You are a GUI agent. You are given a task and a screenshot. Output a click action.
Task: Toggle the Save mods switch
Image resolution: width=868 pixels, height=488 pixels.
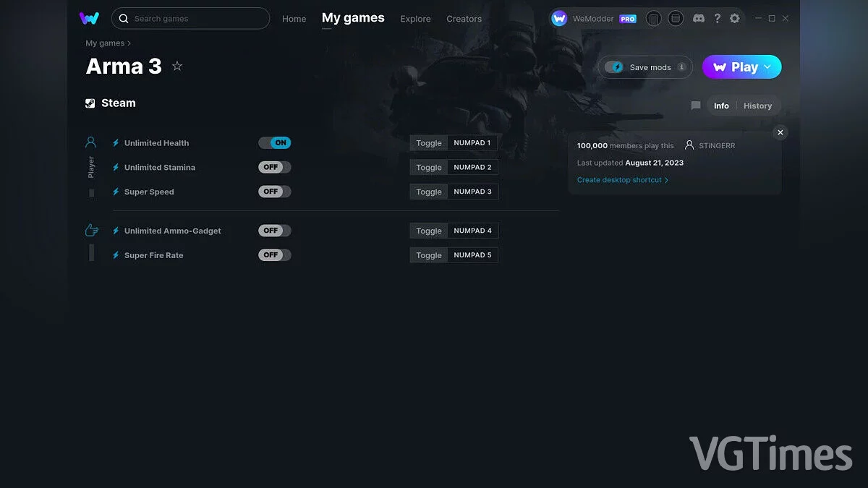(614, 67)
